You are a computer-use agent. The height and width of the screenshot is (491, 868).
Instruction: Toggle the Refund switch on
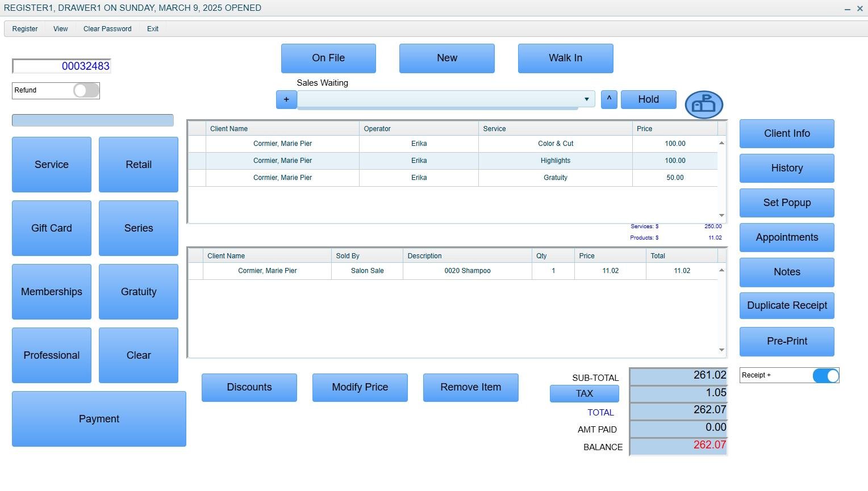click(x=86, y=90)
